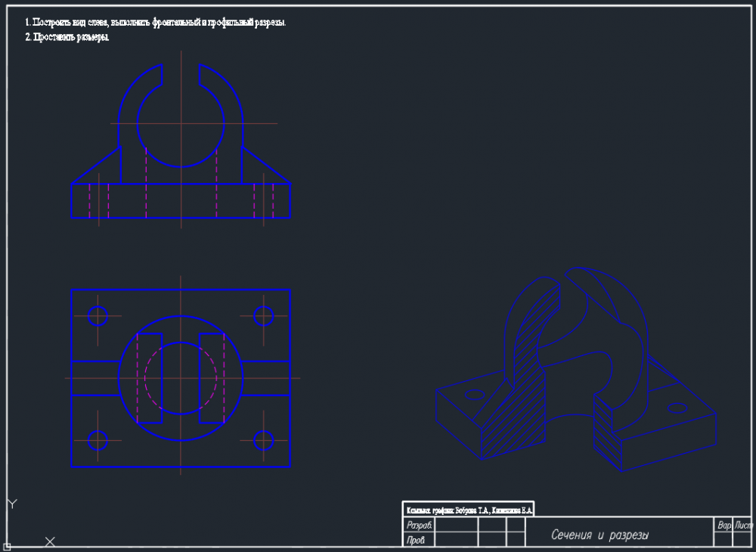
Task: Select the left triangular rib in front view
Action: pos(104,172)
